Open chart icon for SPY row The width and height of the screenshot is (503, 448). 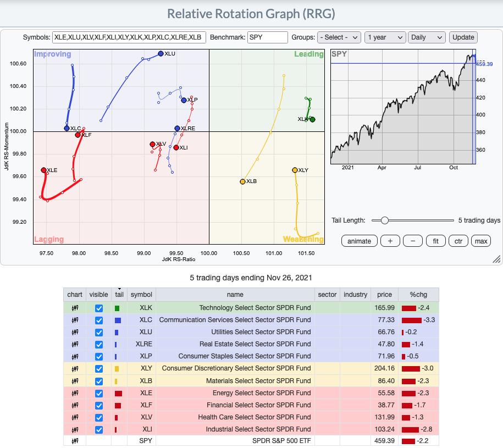75,441
